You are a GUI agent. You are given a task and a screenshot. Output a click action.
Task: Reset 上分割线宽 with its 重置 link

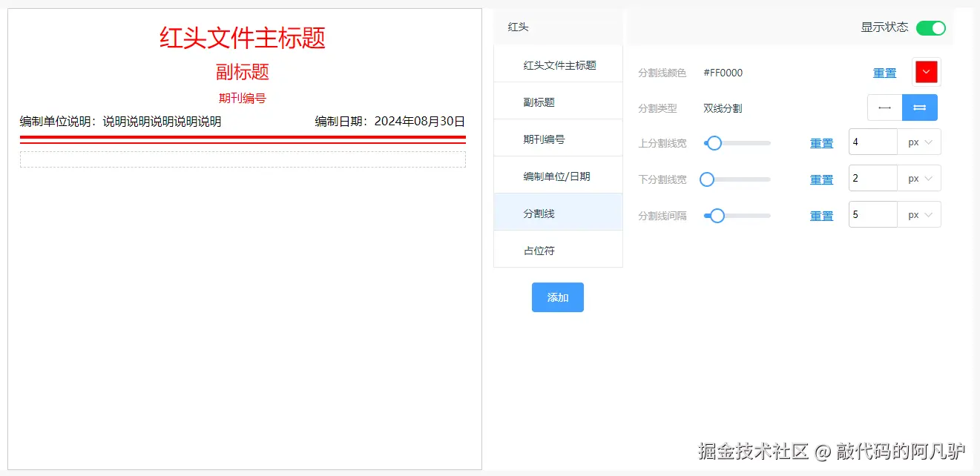click(821, 143)
